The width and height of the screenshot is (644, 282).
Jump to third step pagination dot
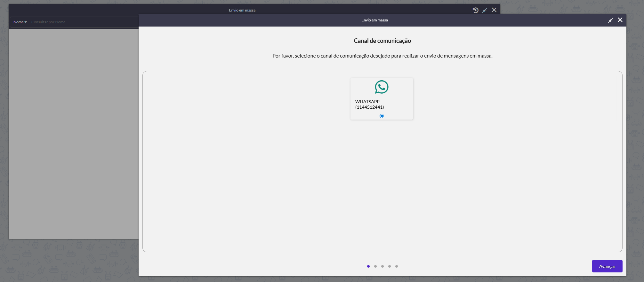click(x=382, y=266)
